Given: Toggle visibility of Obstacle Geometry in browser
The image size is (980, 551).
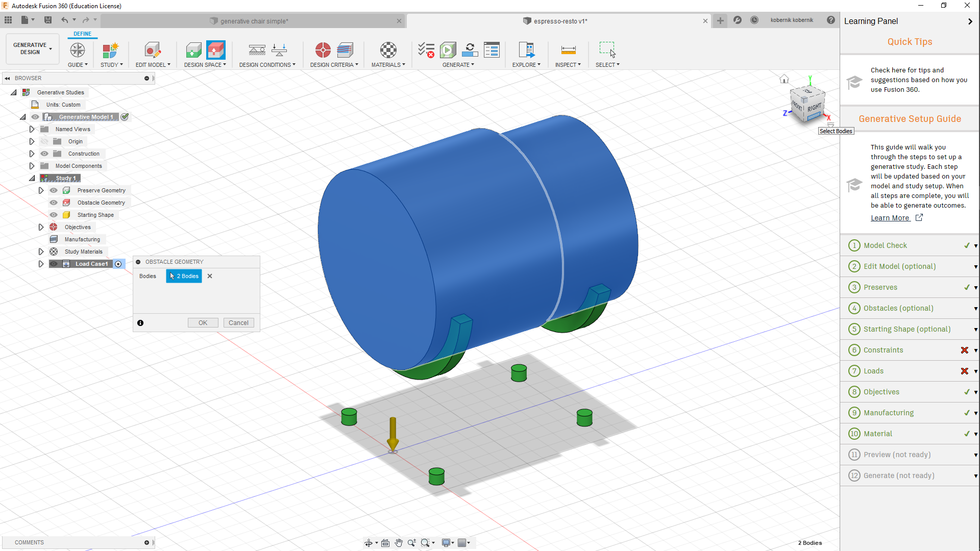Looking at the screenshot, I should (54, 203).
